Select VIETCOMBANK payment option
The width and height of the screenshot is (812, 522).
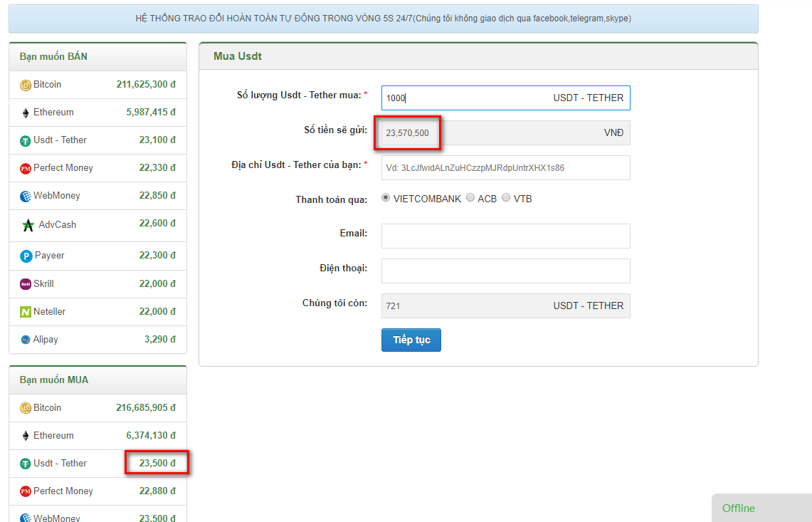pos(385,197)
